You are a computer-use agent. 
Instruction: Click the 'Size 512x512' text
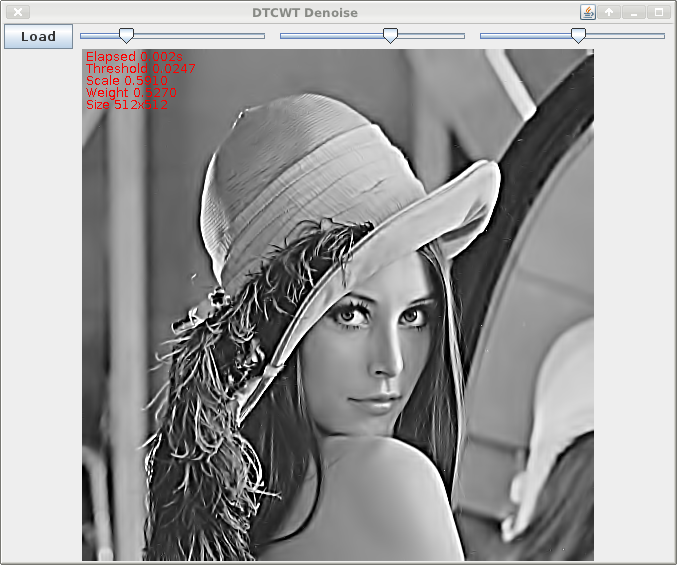tap(127, 105)
